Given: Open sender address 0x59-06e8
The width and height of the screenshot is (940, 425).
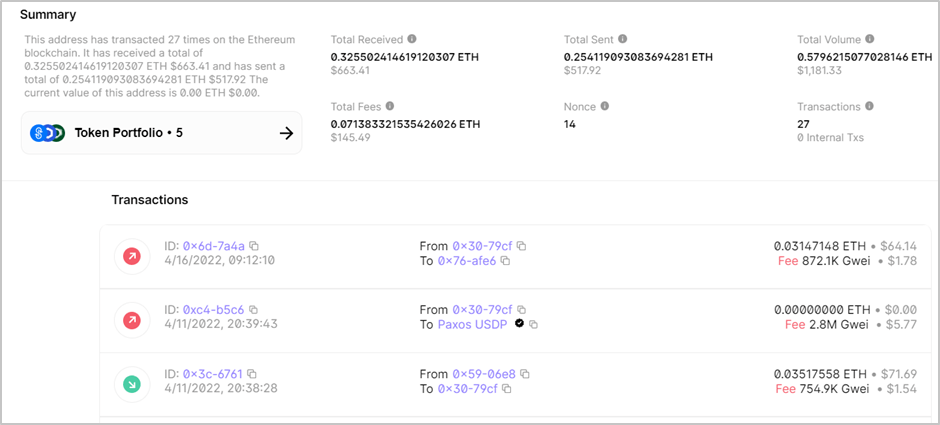Looking at the screenshot, I should point(484,374).
